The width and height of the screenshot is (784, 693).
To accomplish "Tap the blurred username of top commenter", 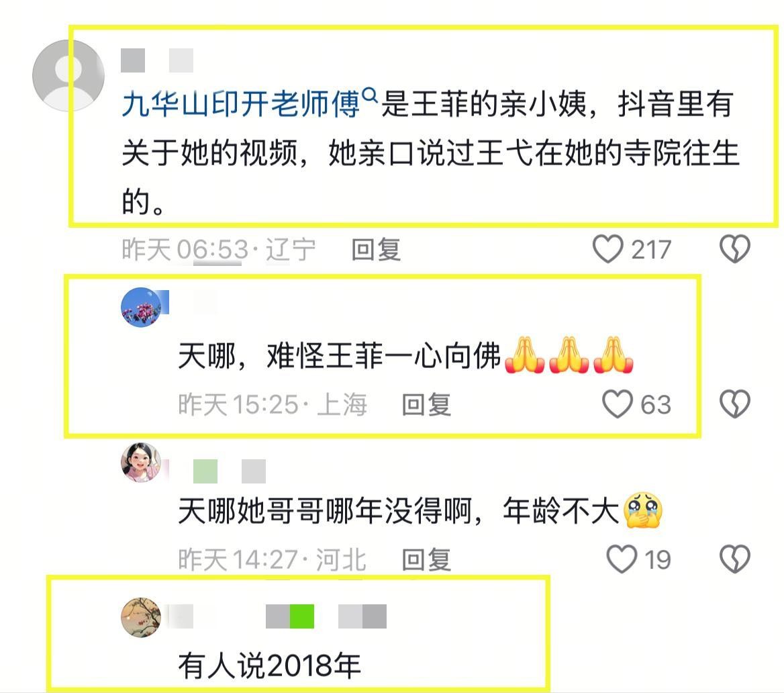I will 158,60.
